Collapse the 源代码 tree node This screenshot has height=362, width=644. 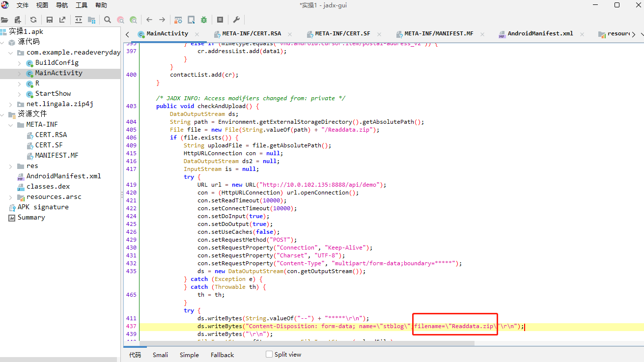point(3,42)
